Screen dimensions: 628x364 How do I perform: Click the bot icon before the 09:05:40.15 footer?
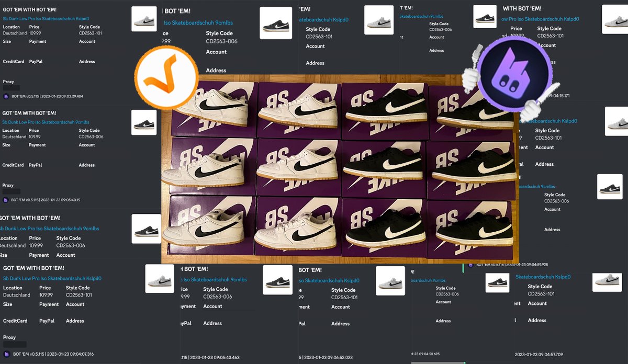point(6,200)
